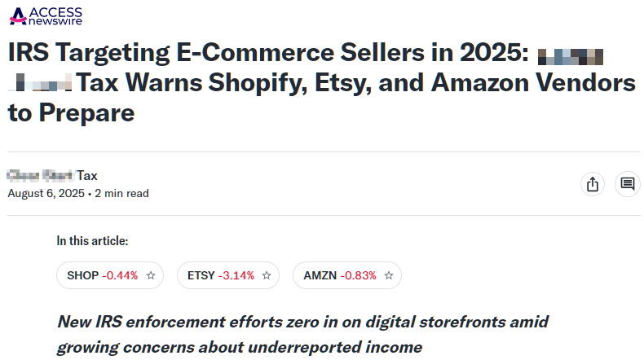The width and height of the screenshot is (644, 360).
Task: Click the italic subheading about IRS enforcement
Action: click(x=302, y=334)
